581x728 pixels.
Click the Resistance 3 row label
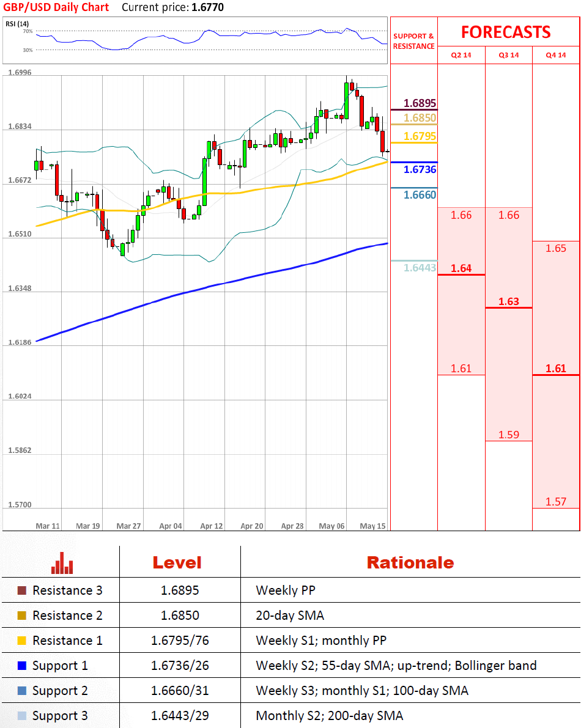(67, 590)
